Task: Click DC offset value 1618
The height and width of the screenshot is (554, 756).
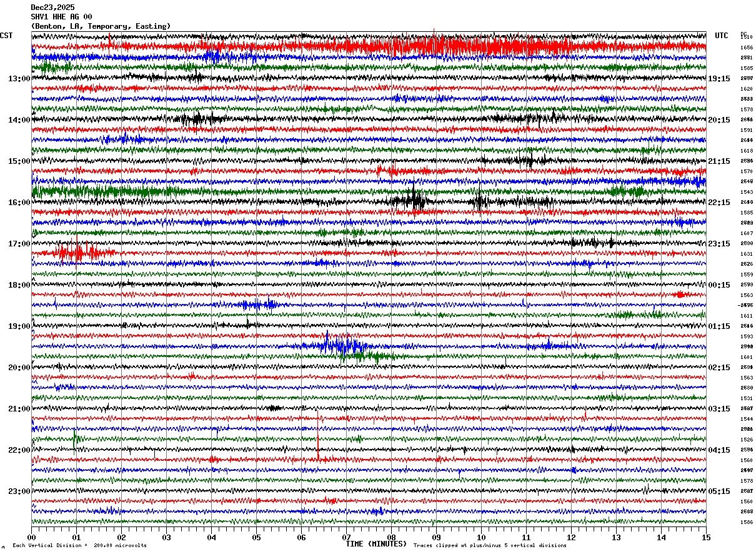Action: coord(747,151)
